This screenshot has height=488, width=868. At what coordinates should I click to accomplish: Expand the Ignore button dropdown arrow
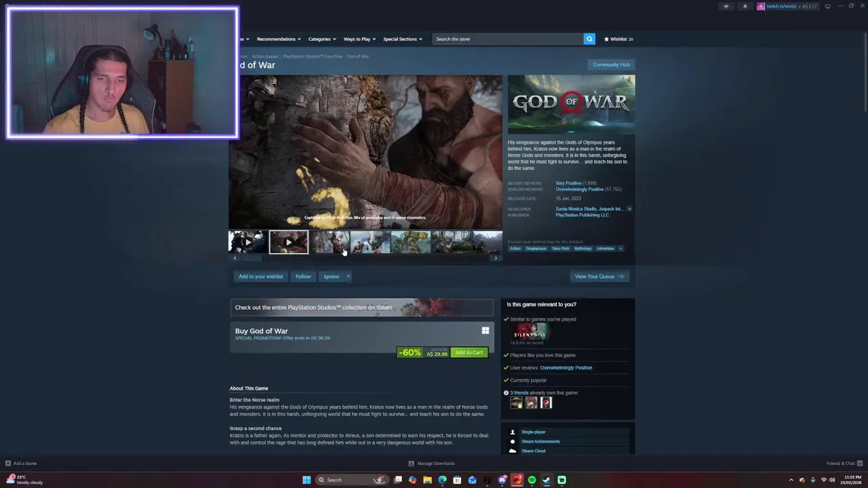(x=348, y=277)
